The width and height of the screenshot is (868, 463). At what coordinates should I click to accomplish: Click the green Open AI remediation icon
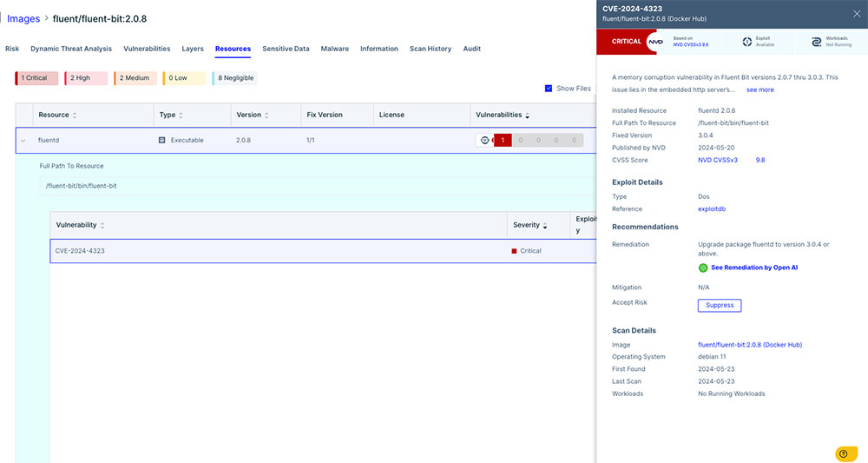coord(703,268)
